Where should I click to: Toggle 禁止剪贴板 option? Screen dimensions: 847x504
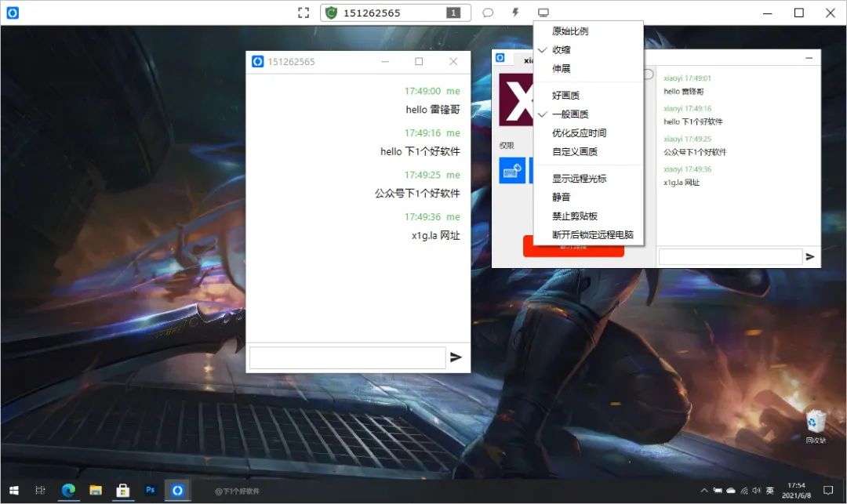click(x=588, y=216)
